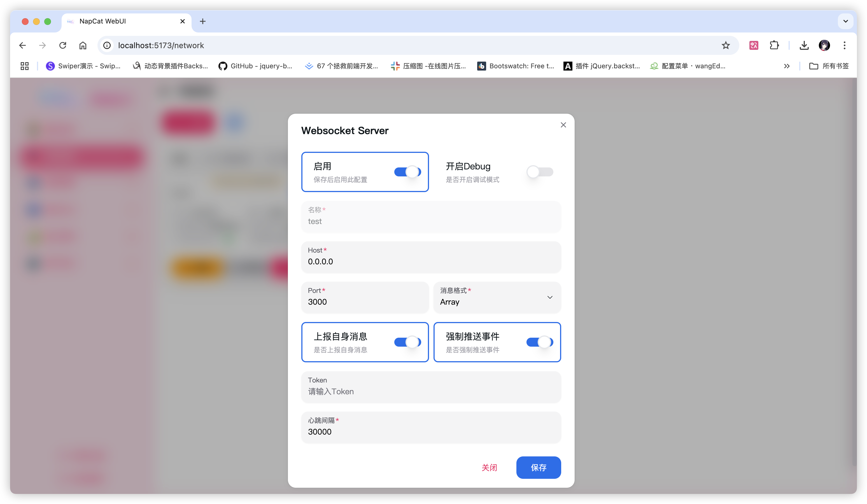Open the Bootswatch: Free t... bookmark
867x504 pixels.
pos(516,66)
